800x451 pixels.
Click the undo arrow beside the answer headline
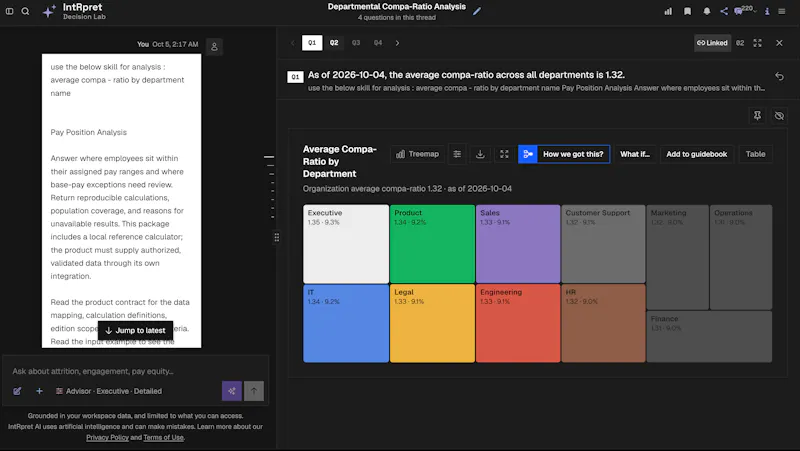pyautogui.click(x=779, y=76)
